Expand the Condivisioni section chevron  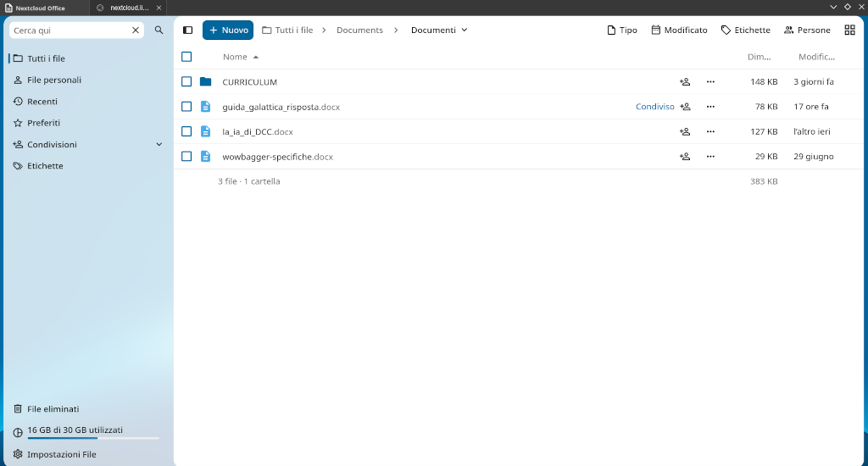(x=159, y=144)
